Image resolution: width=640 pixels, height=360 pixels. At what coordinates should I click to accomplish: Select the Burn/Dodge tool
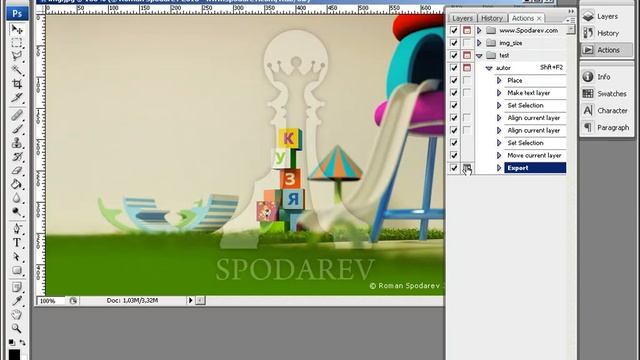pos(17,211)
